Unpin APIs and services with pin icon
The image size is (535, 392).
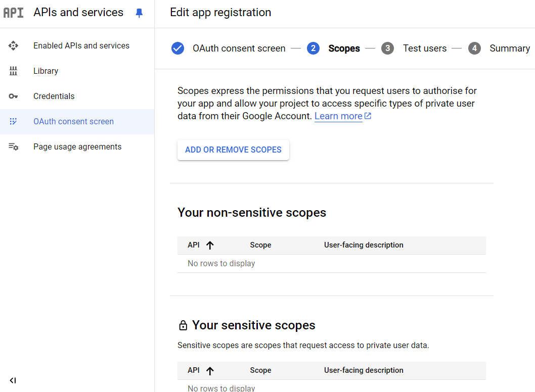[139, 13]
